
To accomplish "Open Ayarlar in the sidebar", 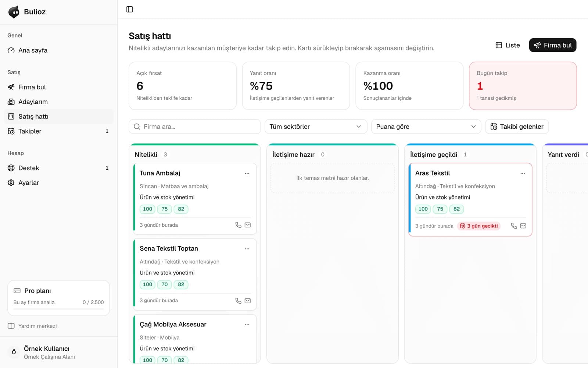I will pyautogui.click(x=59, y=183).
